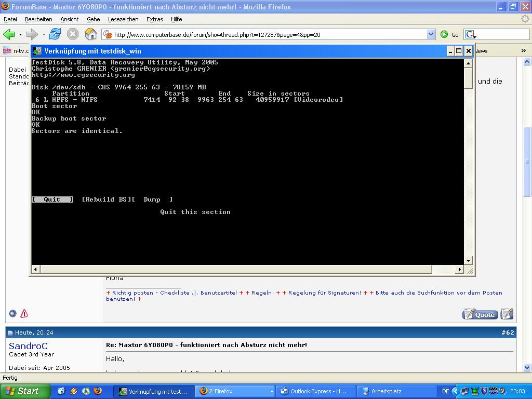Image resolution: width=532 pixels, height=399 pixels.
Task: Click the testdisk console window title icon
Action: (37, 51)
